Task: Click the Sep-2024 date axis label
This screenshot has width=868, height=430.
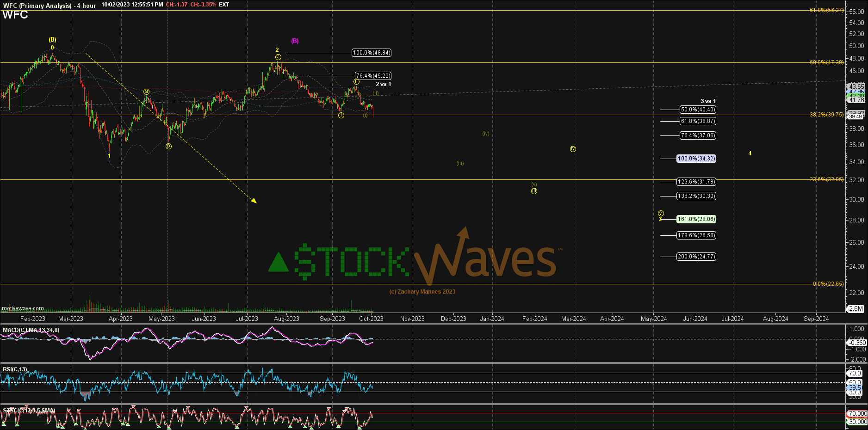Action: click(816, 319)
